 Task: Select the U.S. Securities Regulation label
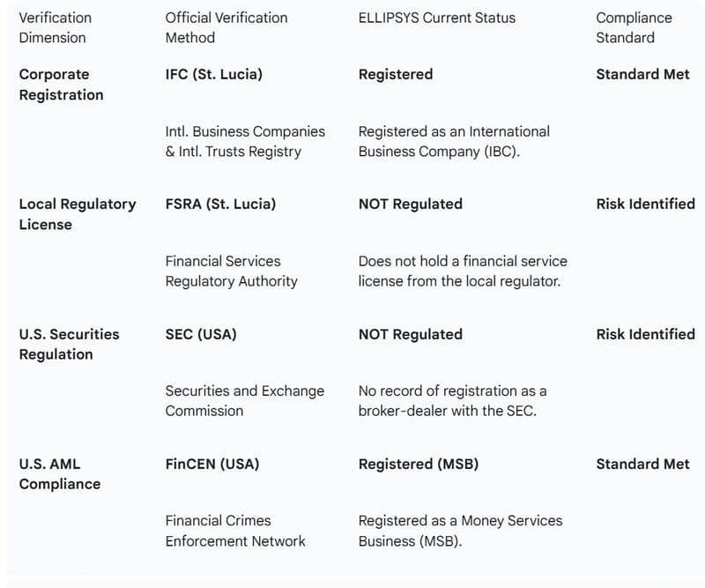[x=69, y=344]
